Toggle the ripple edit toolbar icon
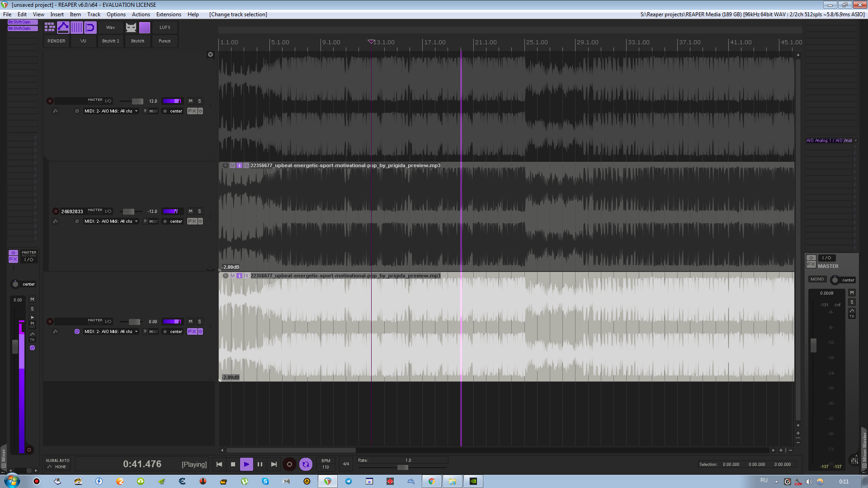The height and width of the screenshot is (488, 868). (90, 28)
